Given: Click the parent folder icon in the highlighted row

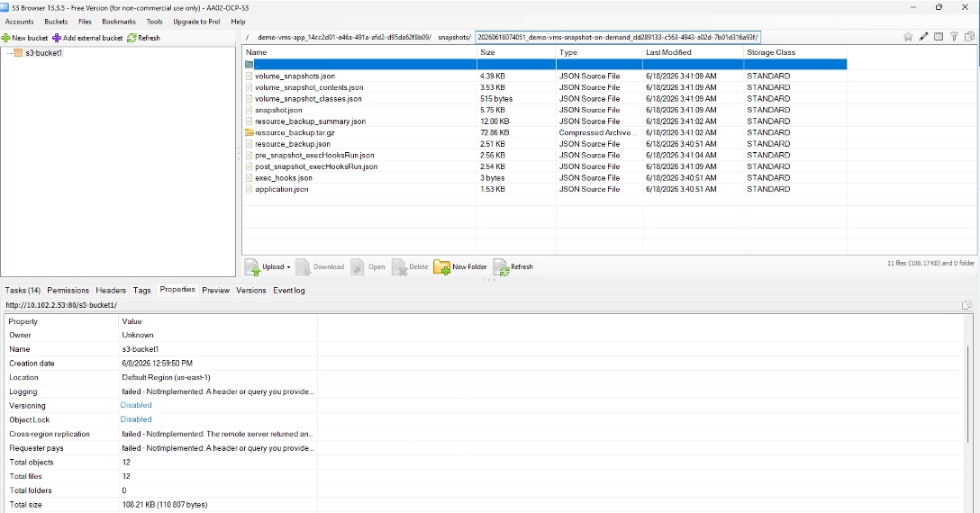Looking at the screenshot, I should (x=250, y=65).
